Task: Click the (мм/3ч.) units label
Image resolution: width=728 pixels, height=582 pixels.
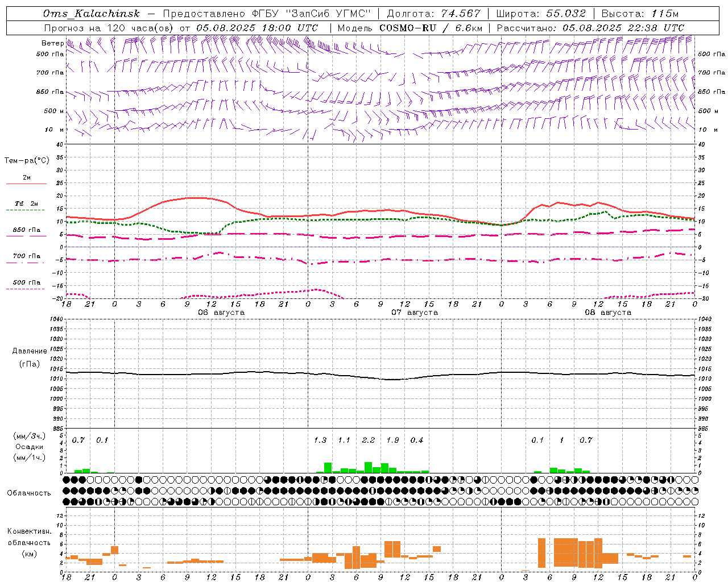Action: (x=30, y=436)
